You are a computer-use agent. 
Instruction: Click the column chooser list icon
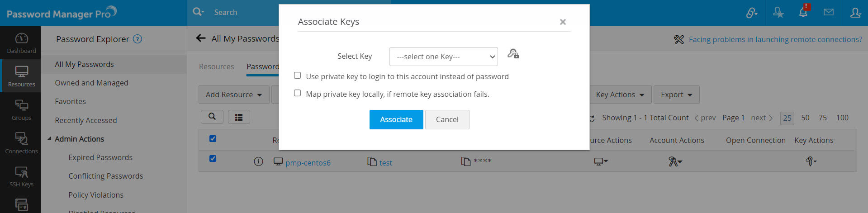239,118
